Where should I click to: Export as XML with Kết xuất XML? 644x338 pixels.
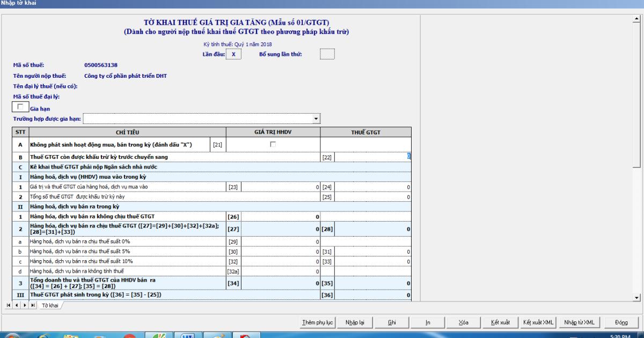pyautogui.click(x=538, y=322)
